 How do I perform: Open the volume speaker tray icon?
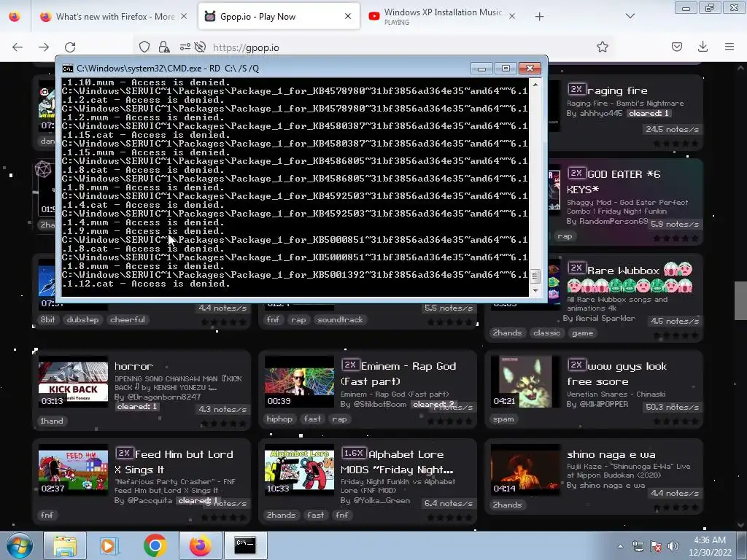(x=673, y=546)
